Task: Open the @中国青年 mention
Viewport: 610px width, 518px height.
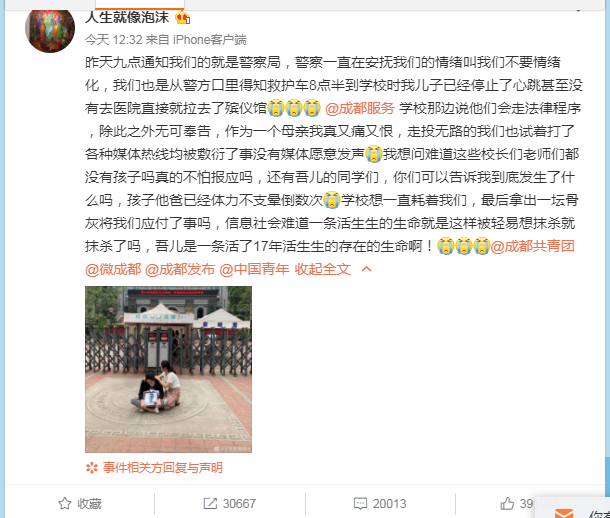Action: (x=254, y=269)
